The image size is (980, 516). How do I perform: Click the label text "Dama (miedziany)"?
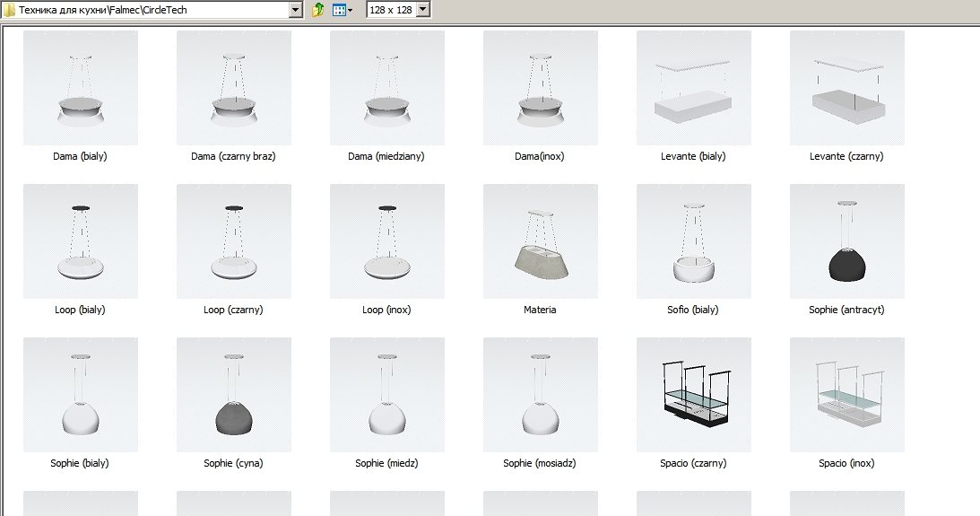[386, 156]
